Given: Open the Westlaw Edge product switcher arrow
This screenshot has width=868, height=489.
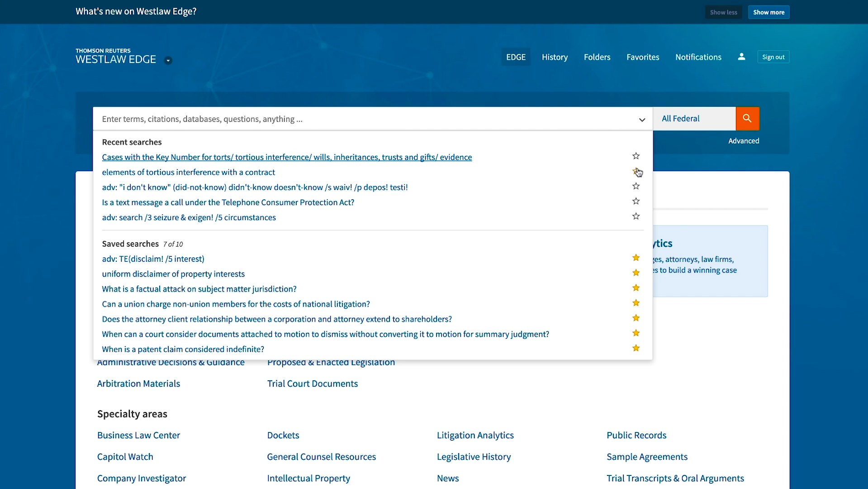Looking at the screenshot, I should [x=168, y=61].
